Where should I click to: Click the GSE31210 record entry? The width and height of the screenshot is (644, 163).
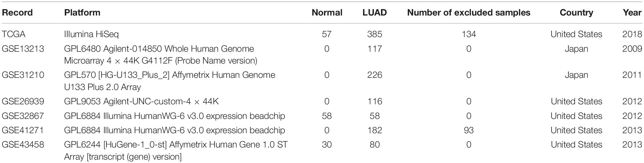pyautogui.click(x=23, y=75)
